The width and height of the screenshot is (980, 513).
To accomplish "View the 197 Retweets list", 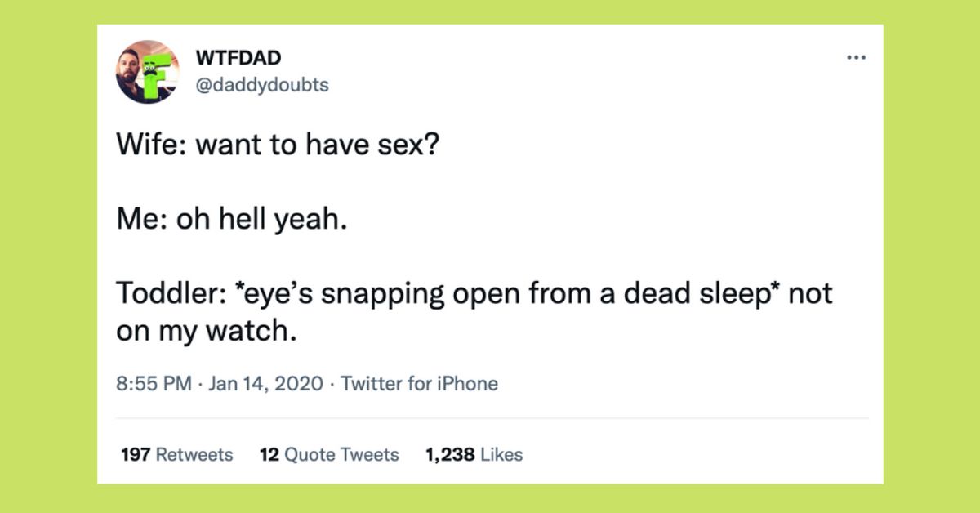I will [177, 454].
